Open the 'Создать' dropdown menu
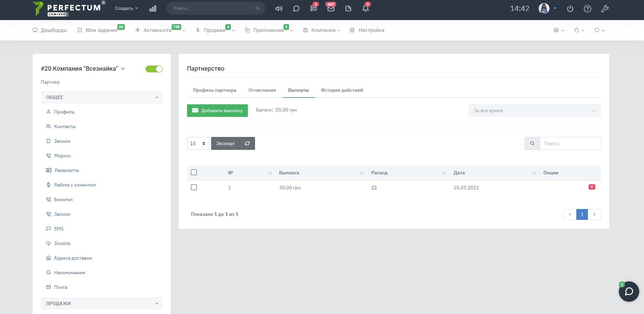The width and height of the screenshot is (644, 314). pyautogui.click(x=126, y=8)
